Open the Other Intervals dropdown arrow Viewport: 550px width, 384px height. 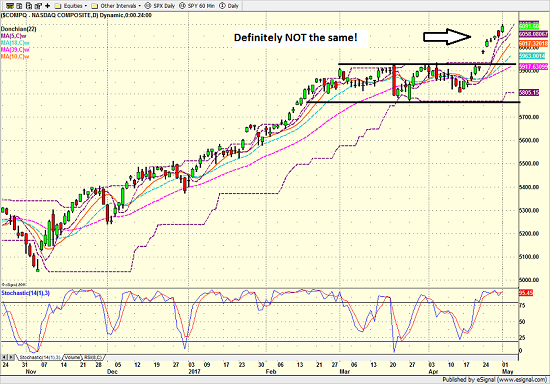click(x=140, y=6)
